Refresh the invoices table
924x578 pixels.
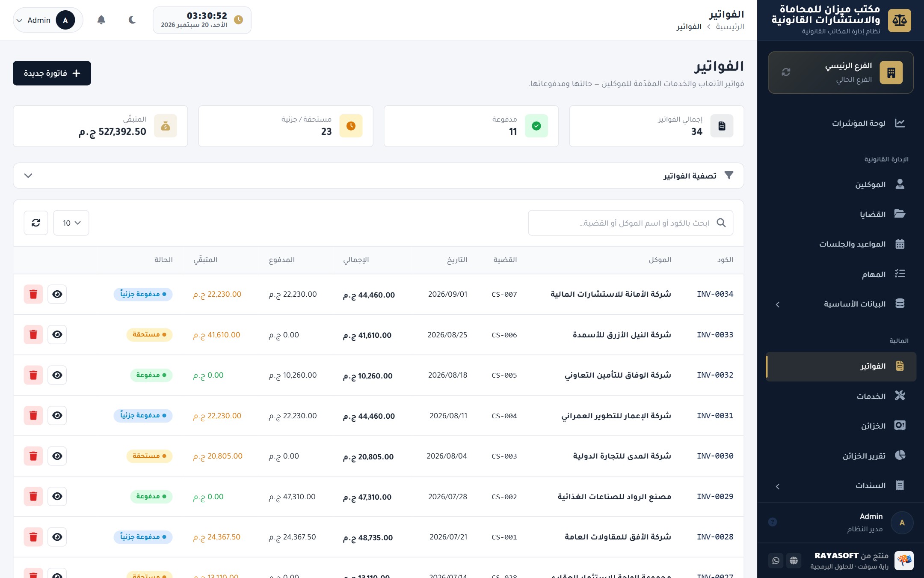pyautogui.click(x=36, y=223)
